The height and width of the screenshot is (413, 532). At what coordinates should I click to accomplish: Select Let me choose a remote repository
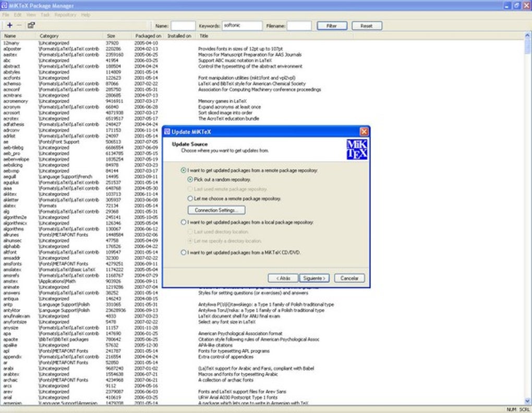(x=190, y=198)
